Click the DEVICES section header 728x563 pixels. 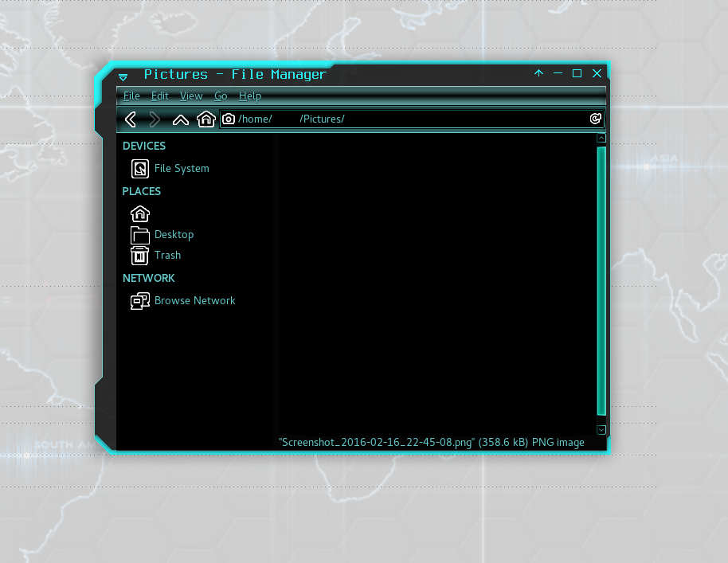pyautogui.click(x=144, y=146)
